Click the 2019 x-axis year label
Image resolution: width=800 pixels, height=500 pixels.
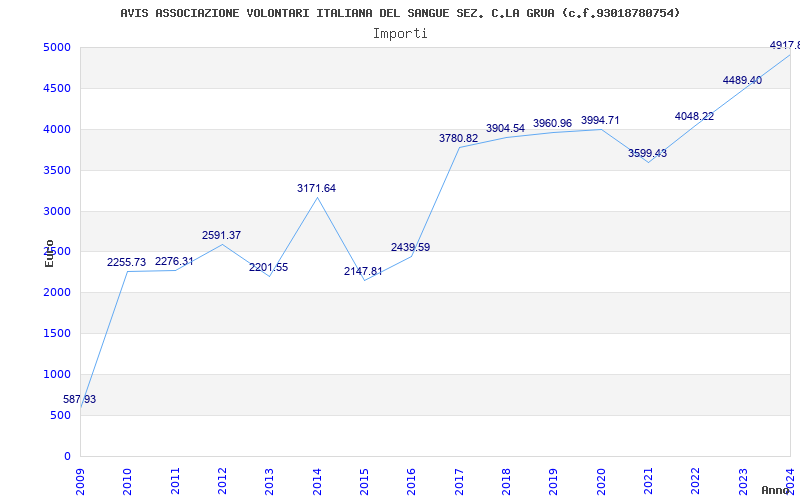click(554, 482)
